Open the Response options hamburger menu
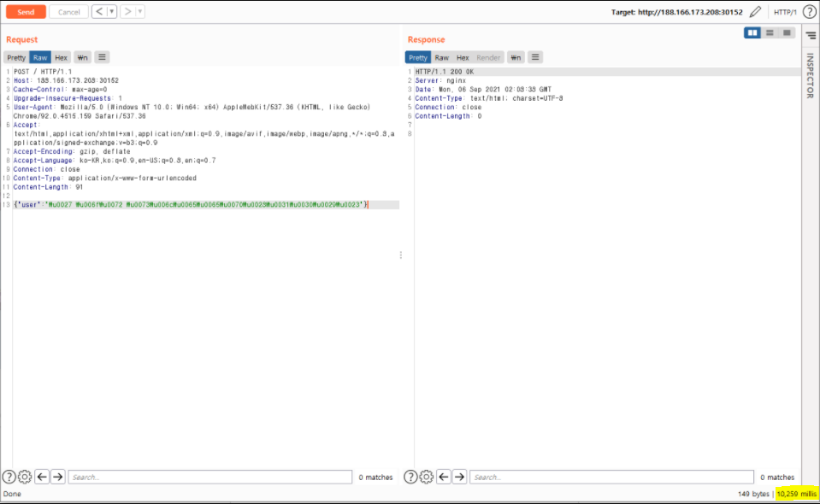The image size is (820, 504). coord(535,57)
